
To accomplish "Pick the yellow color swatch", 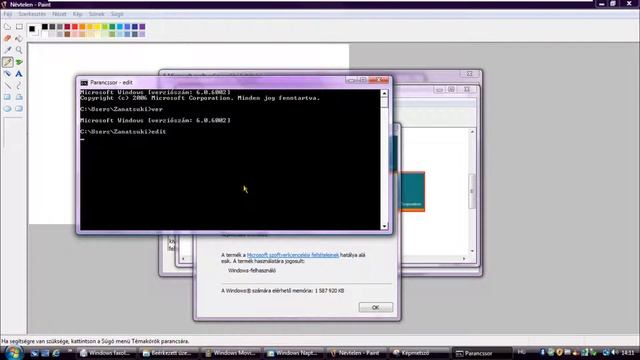I will pyautogui.click(x=97, y=27).
